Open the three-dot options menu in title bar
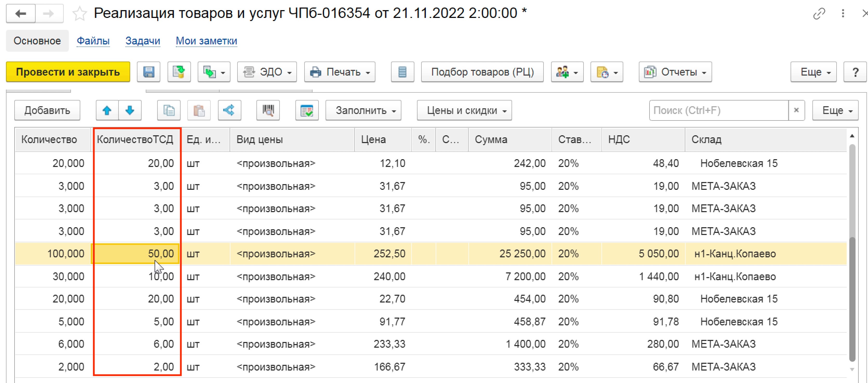The image size is (868, 383). click(x=843, y=14)
